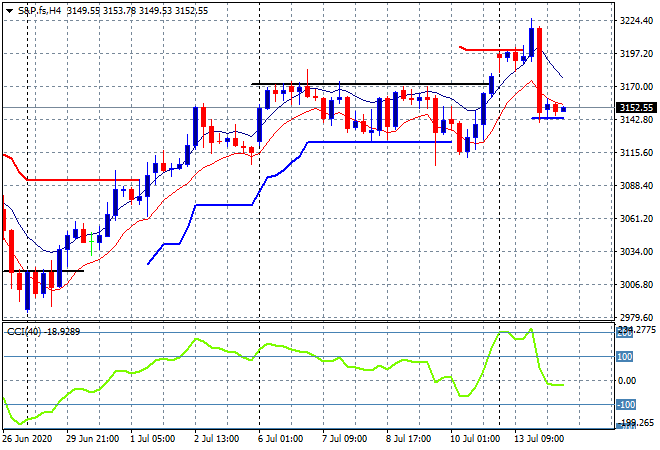Select the red horizontal line near 3200
Image resolution: width=660 pixels, height=450 pixels.
tap(492, 50)
